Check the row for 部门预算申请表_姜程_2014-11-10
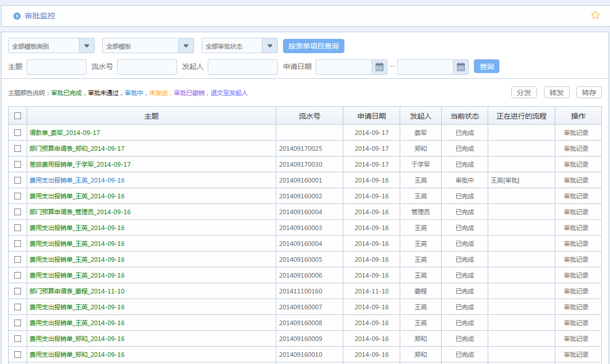 (17, 291)
